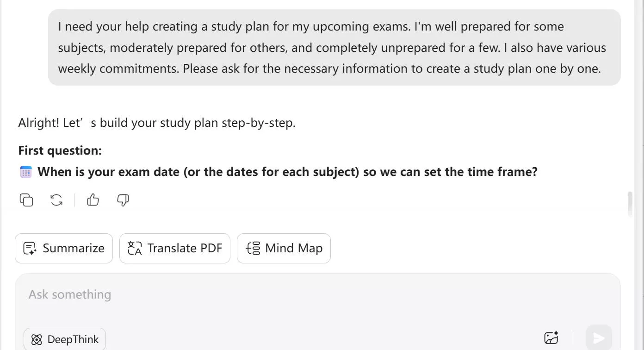Give the response a thumbs up

[93, 200]
